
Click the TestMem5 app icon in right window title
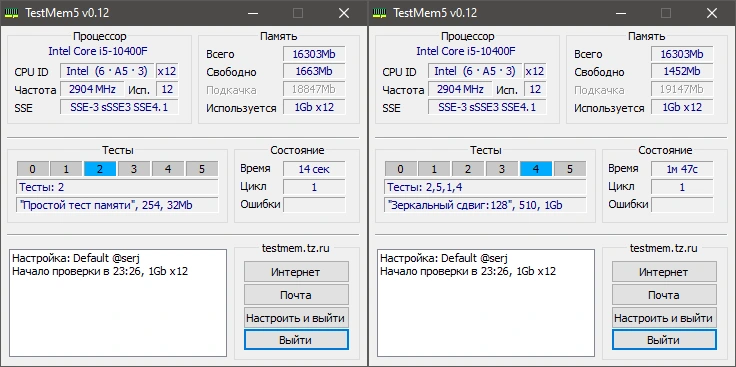point(380,13)
